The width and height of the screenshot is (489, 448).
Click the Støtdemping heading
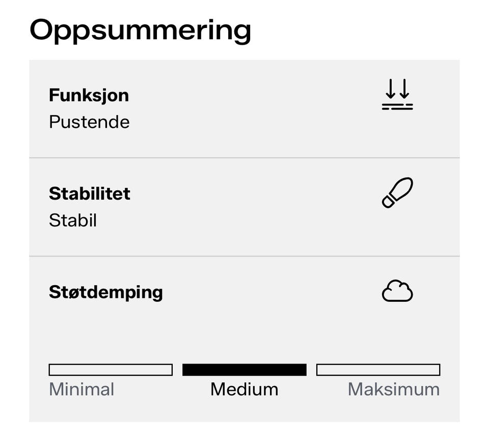(106, 293)
